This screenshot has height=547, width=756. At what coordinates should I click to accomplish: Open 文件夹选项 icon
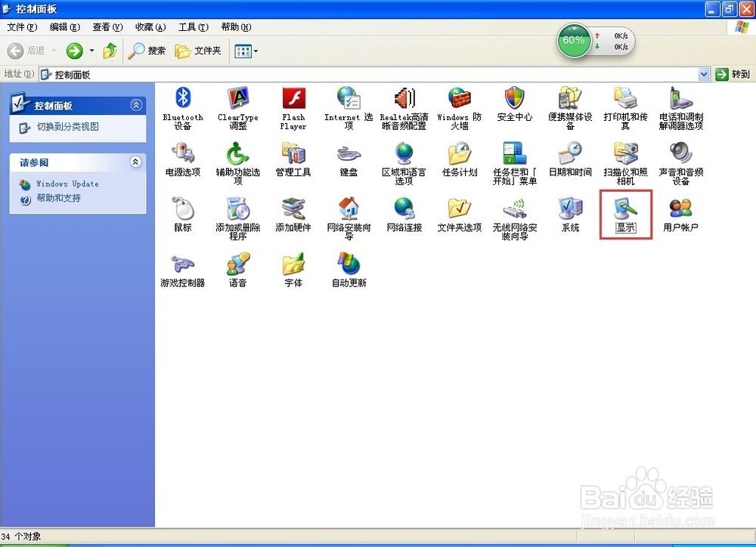pyautogui.click(x=460, y=215)
